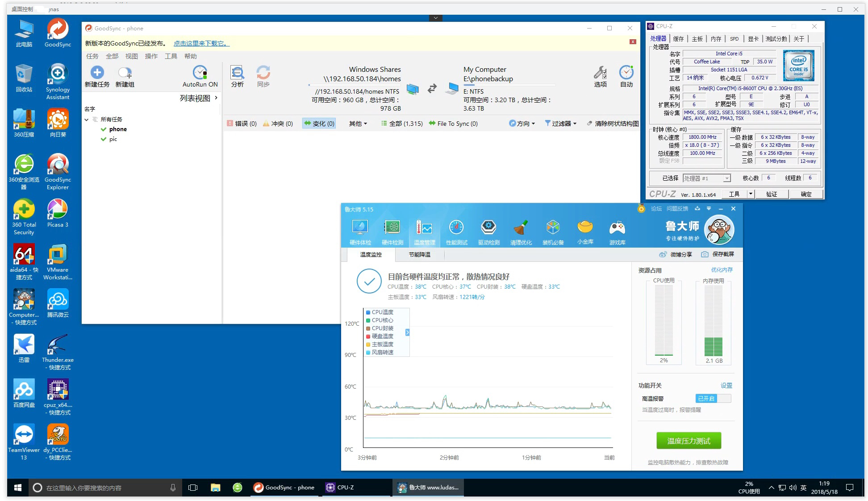The width and height of the screenshot is (868, 501).
Task: Run 分析 analyze in GoodSync
Action: (238, 75)
